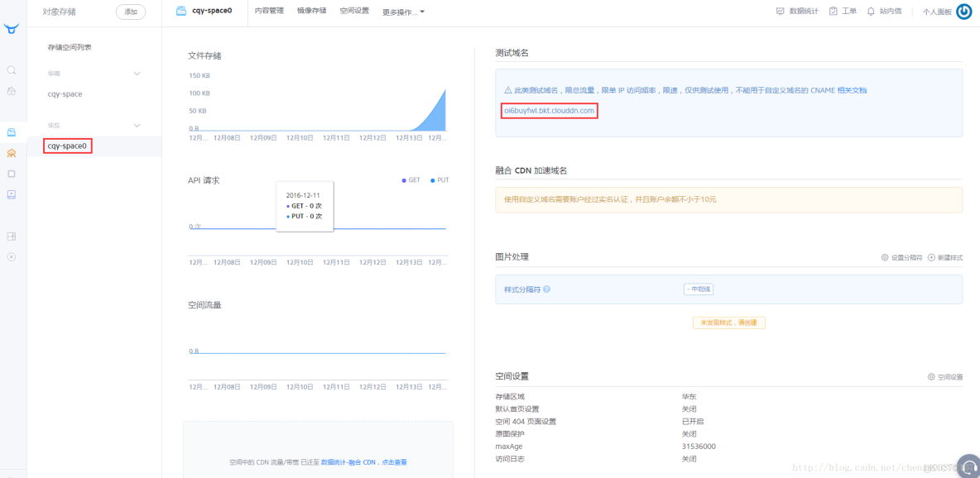980x478 pixels.
Task: Toggle the PUT legend in API 请求 chart
Action: click(439, 179)
